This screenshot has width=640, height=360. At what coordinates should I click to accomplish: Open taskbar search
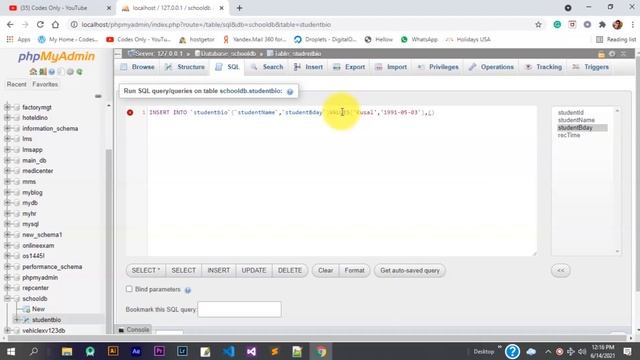tap(34, 351)
